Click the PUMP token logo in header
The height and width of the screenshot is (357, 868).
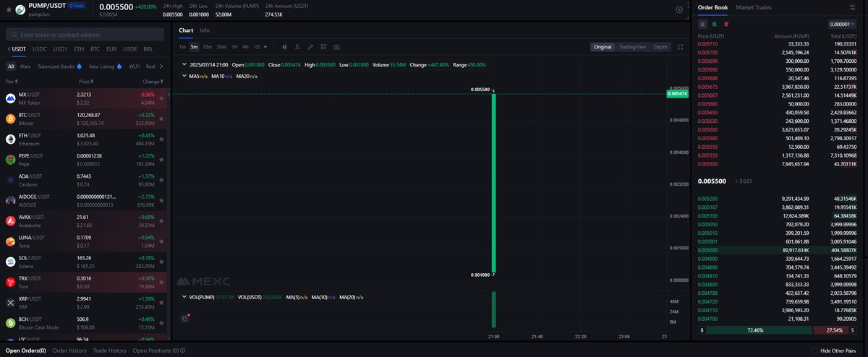pos(20,9)
